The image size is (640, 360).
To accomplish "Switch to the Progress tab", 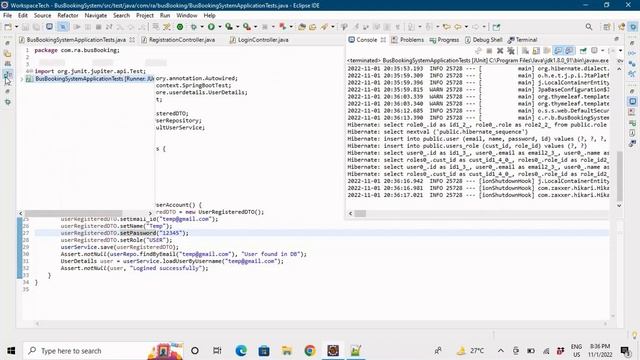I will click(x=444, y=40).
